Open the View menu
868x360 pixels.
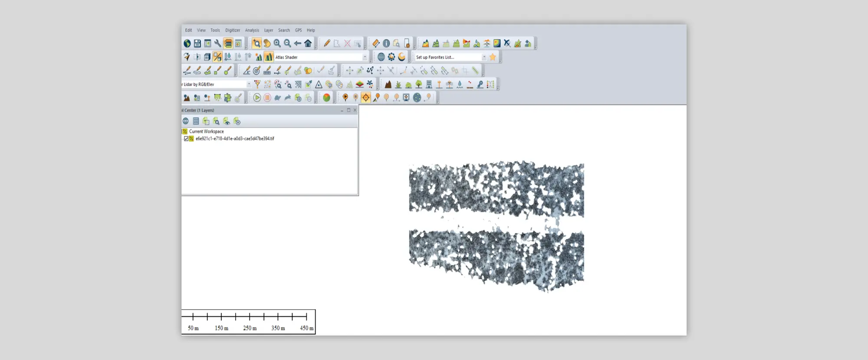pyautogui.click(x=201, y=30)
